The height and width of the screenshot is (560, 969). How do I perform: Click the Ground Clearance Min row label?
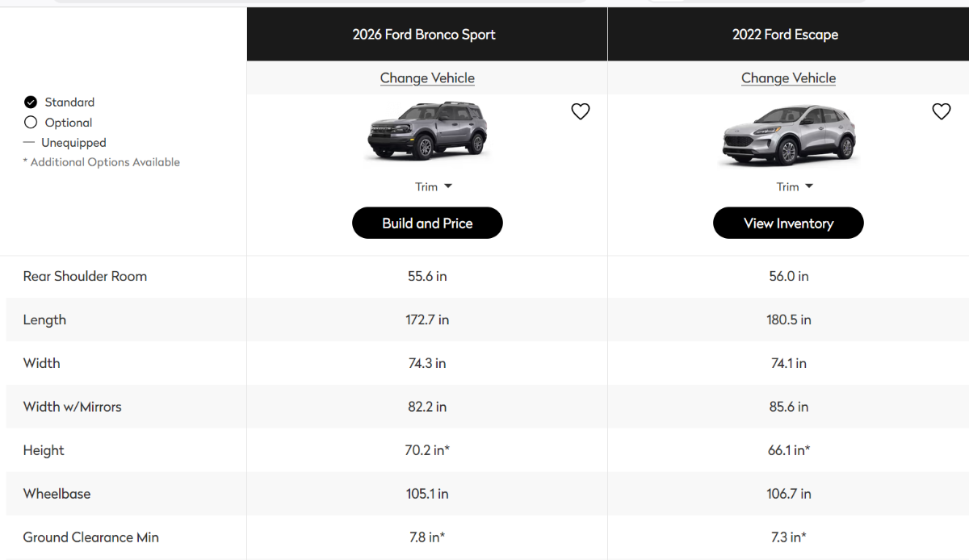click(90, 537)
